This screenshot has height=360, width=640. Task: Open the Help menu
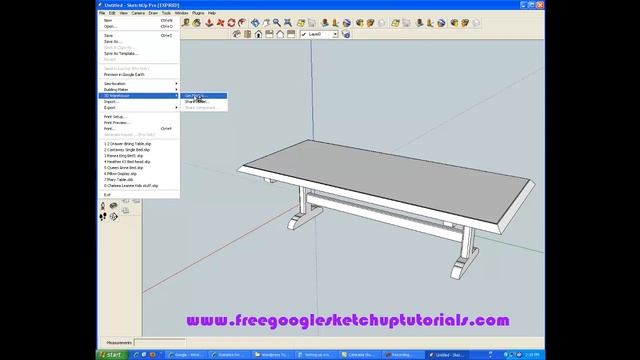(x=212, y=13)
